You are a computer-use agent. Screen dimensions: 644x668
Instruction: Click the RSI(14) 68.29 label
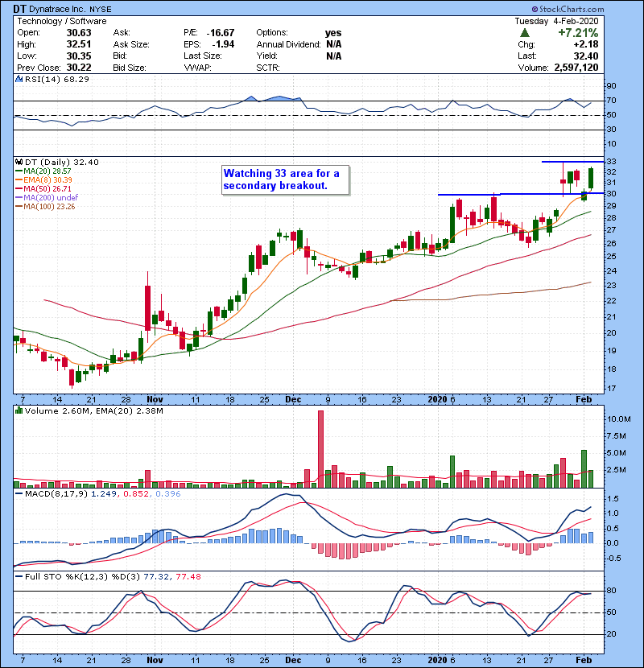57,79
